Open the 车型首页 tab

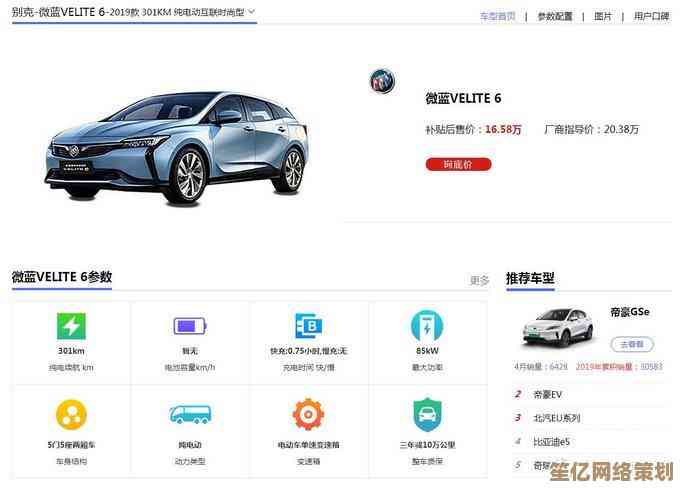(x=498, y=16)
